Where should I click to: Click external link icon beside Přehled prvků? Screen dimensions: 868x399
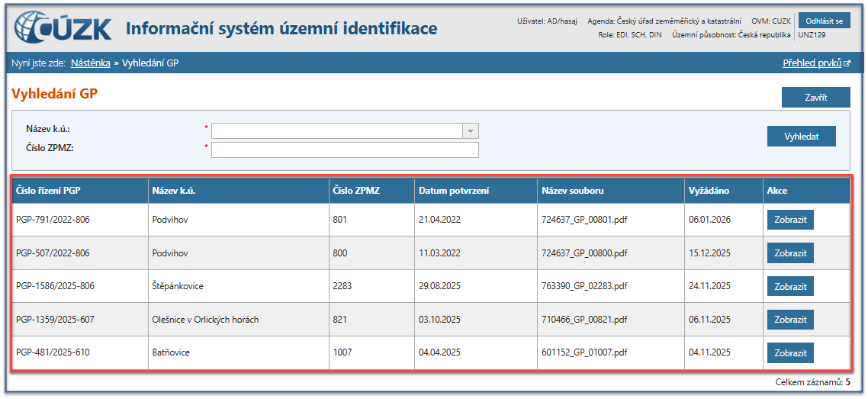pyautogui.click(x=847, y=63)
